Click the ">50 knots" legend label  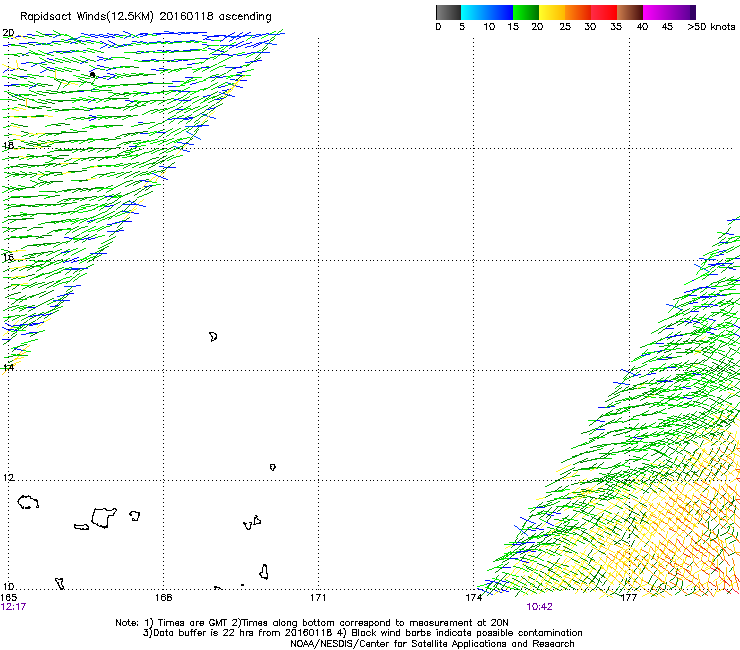711,26
